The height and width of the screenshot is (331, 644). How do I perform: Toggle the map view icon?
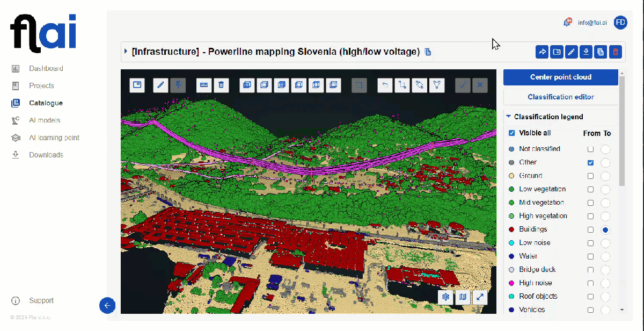coord(463,297)
